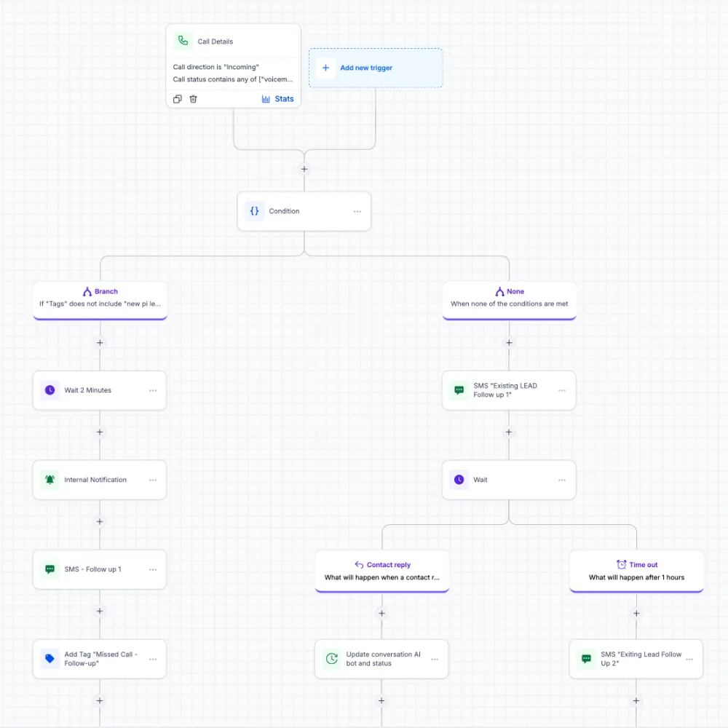Screen dimensions: 728x728
Task: Open the Internal Notification options menu
Action: click(x=153, y=480)
